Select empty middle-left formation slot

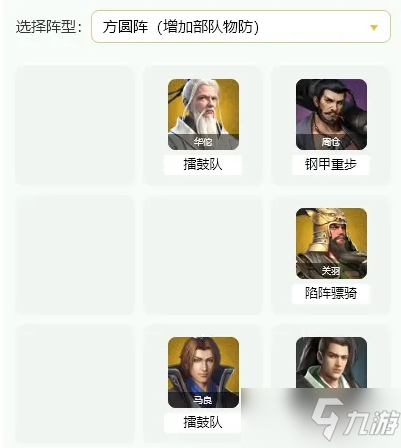[x=75, y=255]
